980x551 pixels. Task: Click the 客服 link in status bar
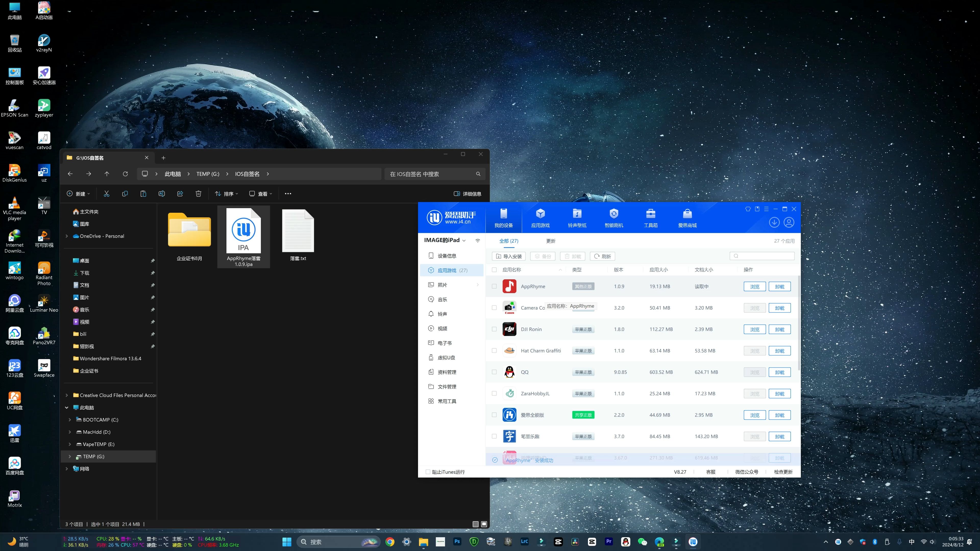(x=711, y=472)
